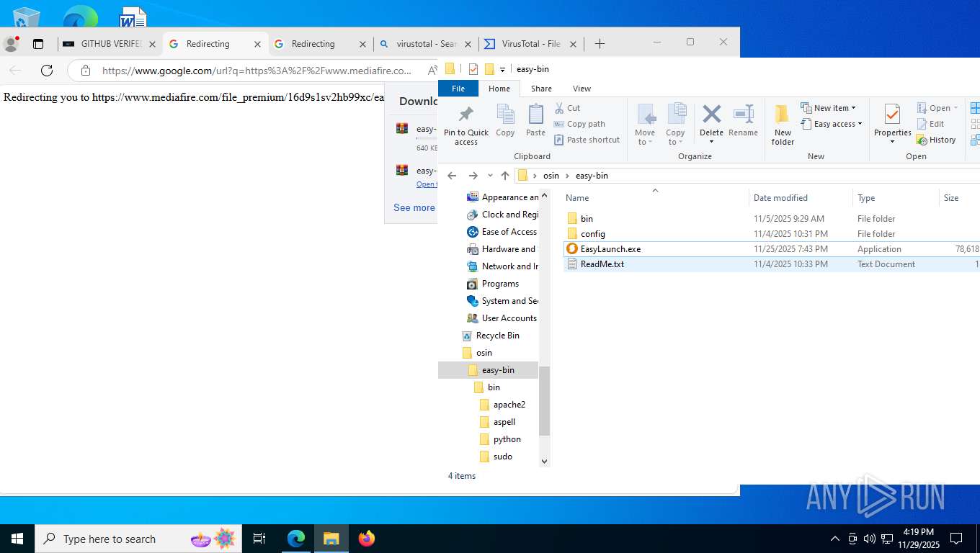Viewport: 980px width, 553px height.
Task: Select apache2 folder in navigation tree
Action: coord(509,405)
